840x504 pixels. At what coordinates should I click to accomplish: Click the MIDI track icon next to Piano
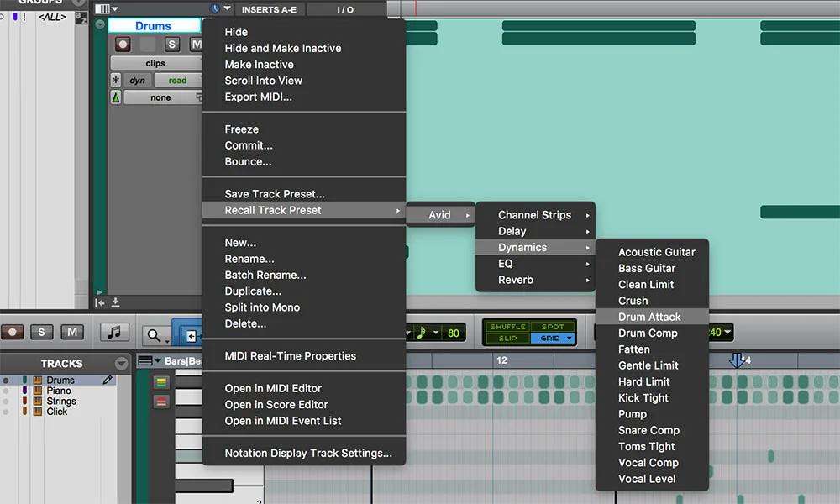[x=38, y=391]
